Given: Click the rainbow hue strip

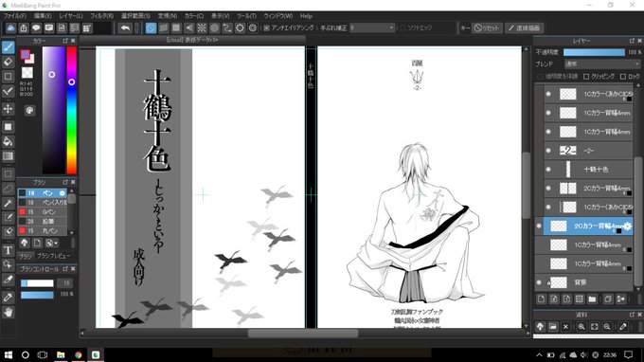Looking at the screenshot, I should pos(71,110).
